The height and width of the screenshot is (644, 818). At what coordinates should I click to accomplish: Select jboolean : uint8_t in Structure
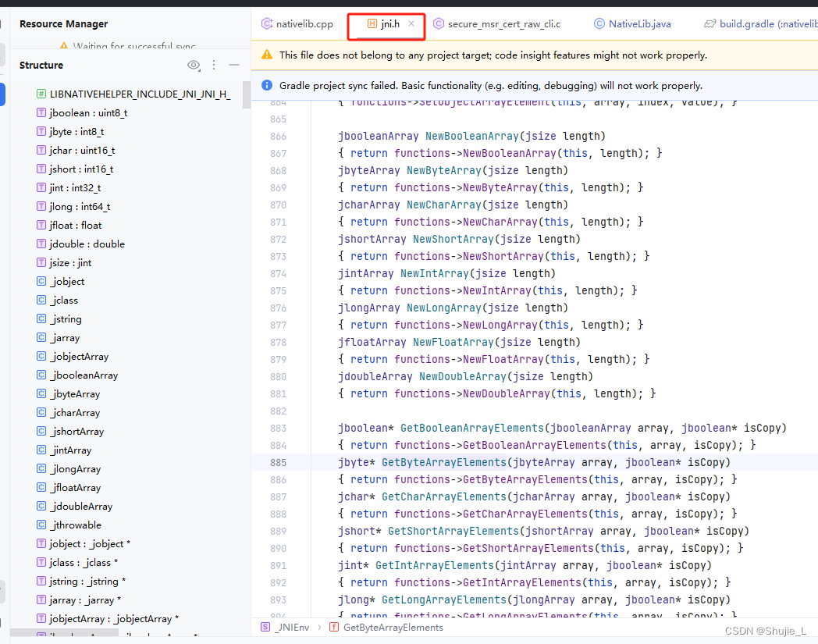82,112
